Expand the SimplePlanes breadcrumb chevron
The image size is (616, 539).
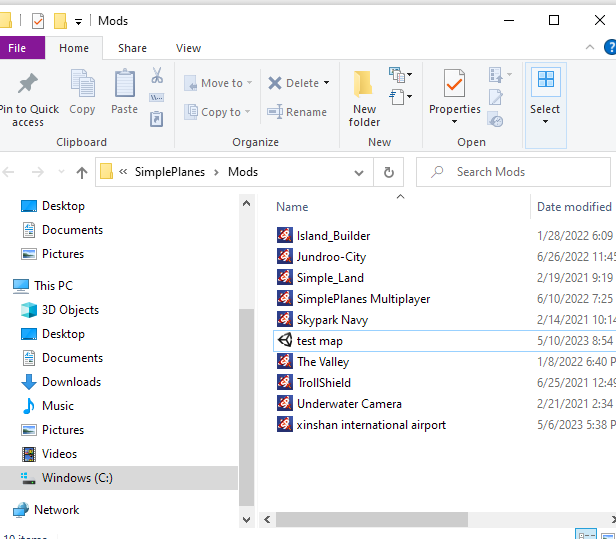coord(216,172)
